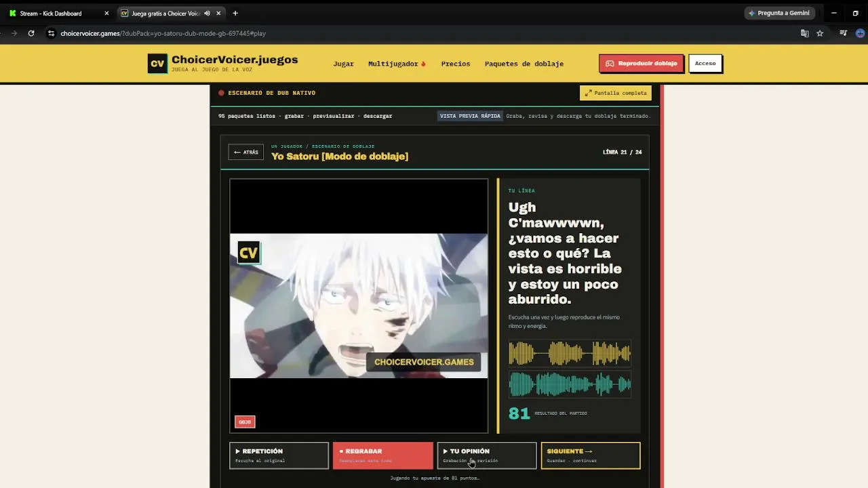
Task: Click Pregunta a Gemini button
Action: click(778, 13)
